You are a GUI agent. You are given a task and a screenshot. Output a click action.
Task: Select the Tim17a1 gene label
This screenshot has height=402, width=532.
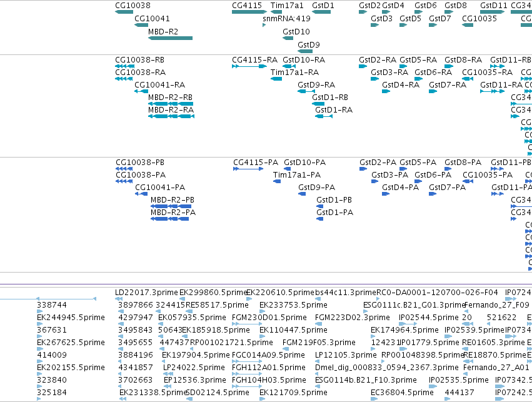pyautogui.click(x=287, y=6)
